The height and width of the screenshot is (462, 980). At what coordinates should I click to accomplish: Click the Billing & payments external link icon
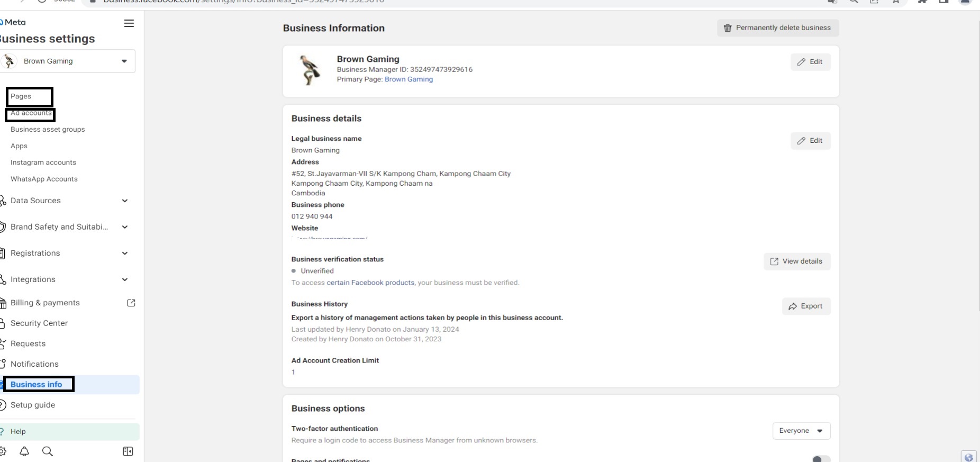point(131,303)
